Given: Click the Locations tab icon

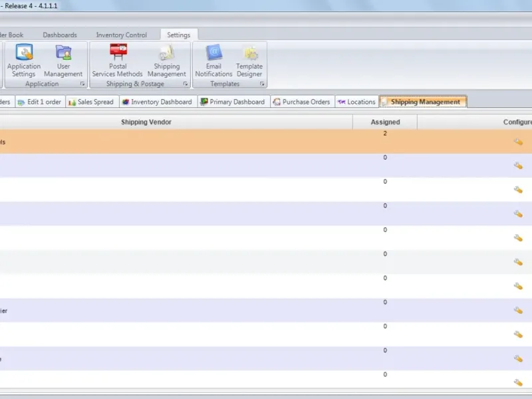Looking at the screenshot, I should point(341,102).
